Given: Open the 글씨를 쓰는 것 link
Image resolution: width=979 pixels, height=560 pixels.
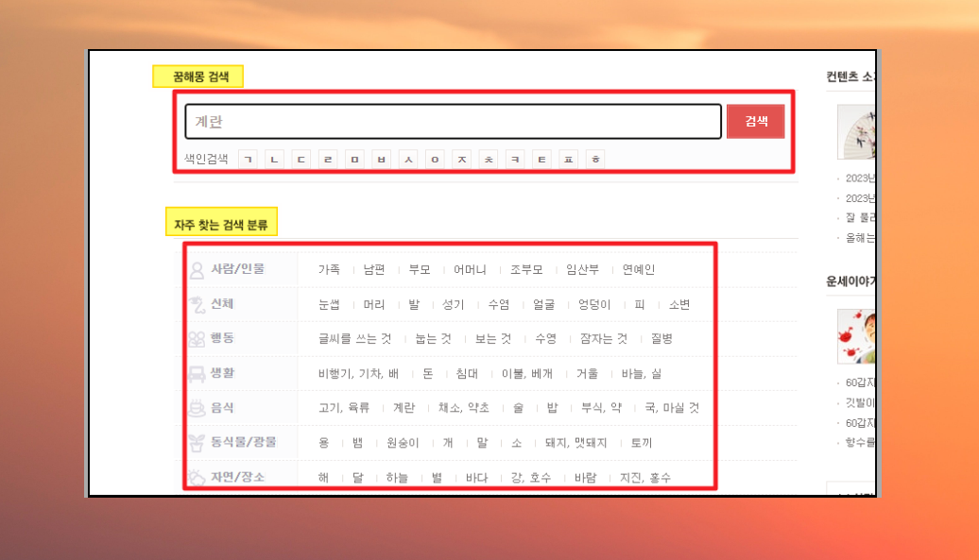Looking at the screenshot, I should [x=354, y=339].
